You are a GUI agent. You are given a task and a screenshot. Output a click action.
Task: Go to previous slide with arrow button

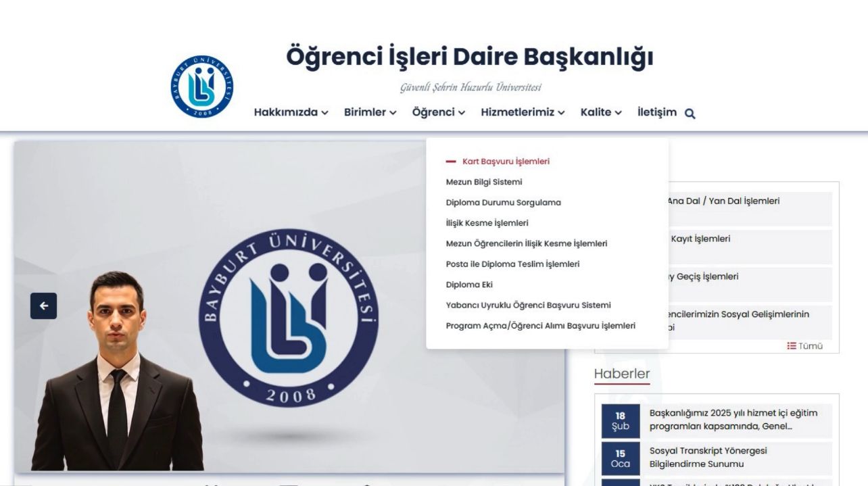(x=44, y=306)
